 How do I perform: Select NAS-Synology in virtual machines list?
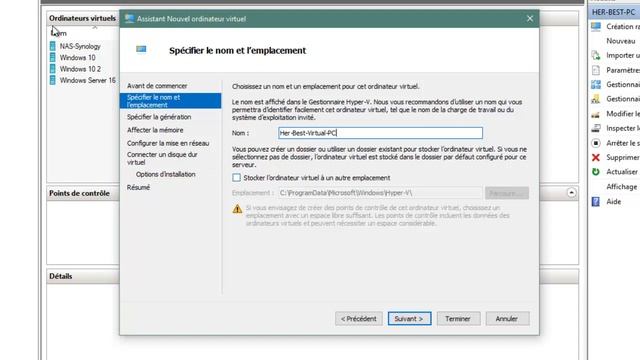pyautogui.click(x=80, y=46)
